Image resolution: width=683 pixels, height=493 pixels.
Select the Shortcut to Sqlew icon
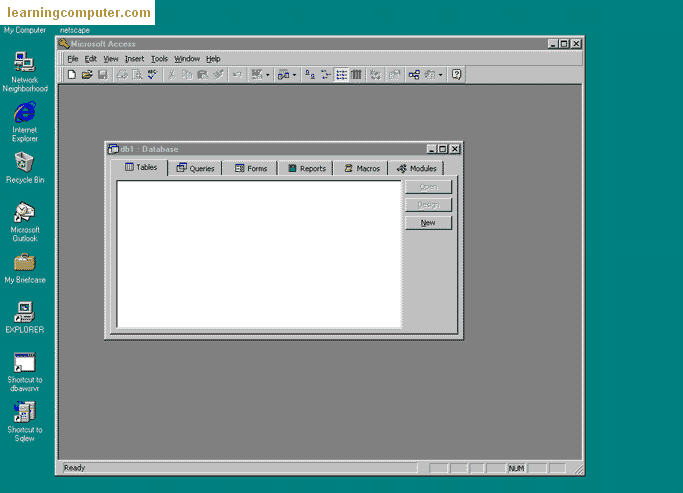point(25,422)
